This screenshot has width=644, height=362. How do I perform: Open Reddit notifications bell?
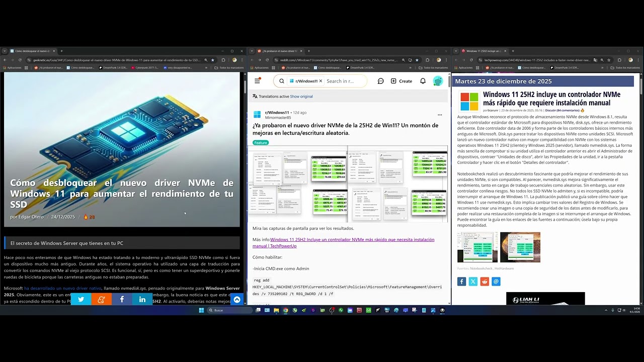point(423,81)
